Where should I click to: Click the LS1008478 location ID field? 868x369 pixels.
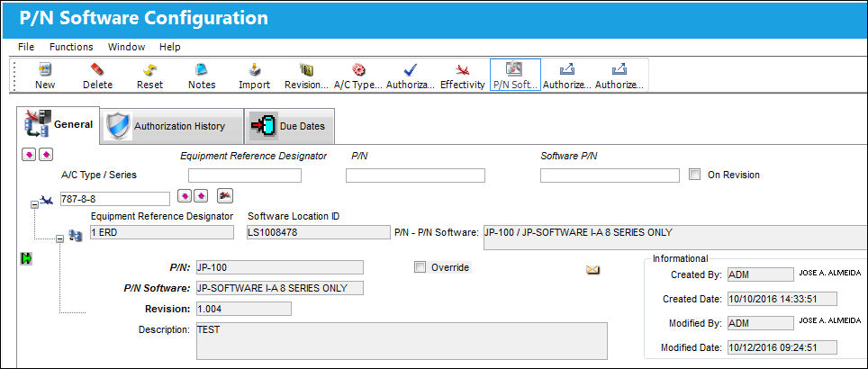click(319, 232)
